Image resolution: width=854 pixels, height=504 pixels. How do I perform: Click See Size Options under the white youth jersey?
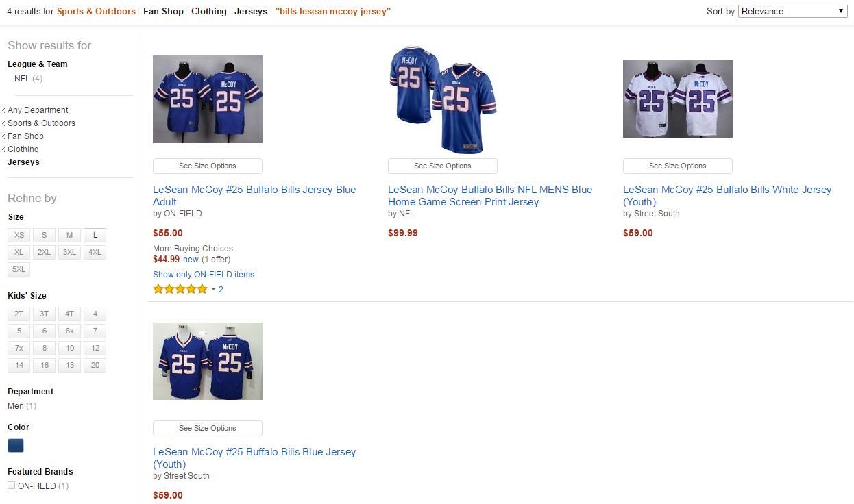(x=677, y=166)
